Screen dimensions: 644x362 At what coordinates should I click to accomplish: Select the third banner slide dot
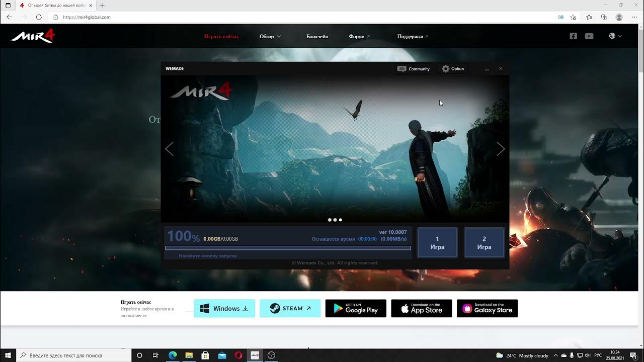click(x=341, y=220)
